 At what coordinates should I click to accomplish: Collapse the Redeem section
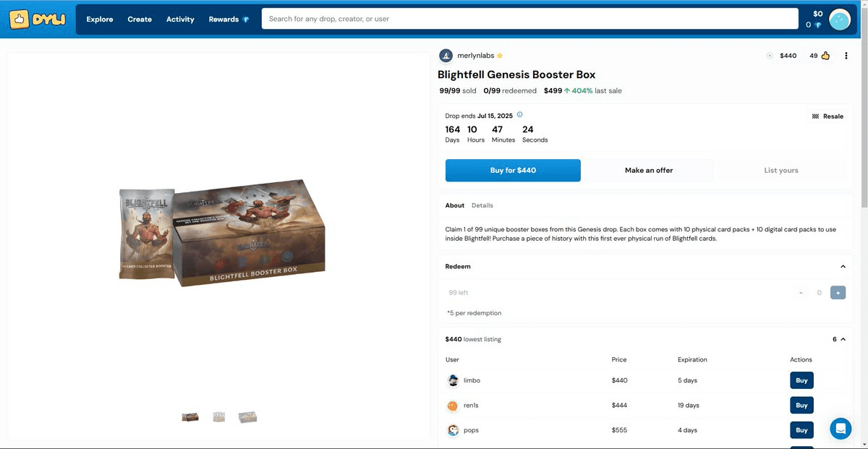click(843, 267)
